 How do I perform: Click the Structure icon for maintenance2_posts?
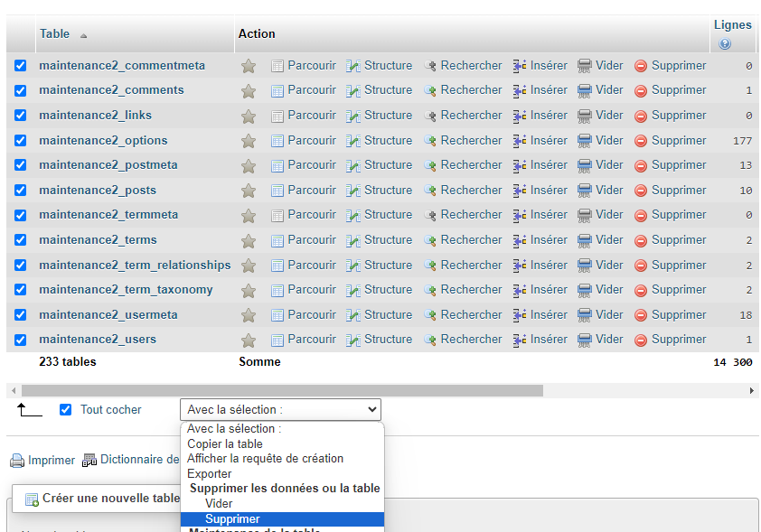click(x=353, y=191)
